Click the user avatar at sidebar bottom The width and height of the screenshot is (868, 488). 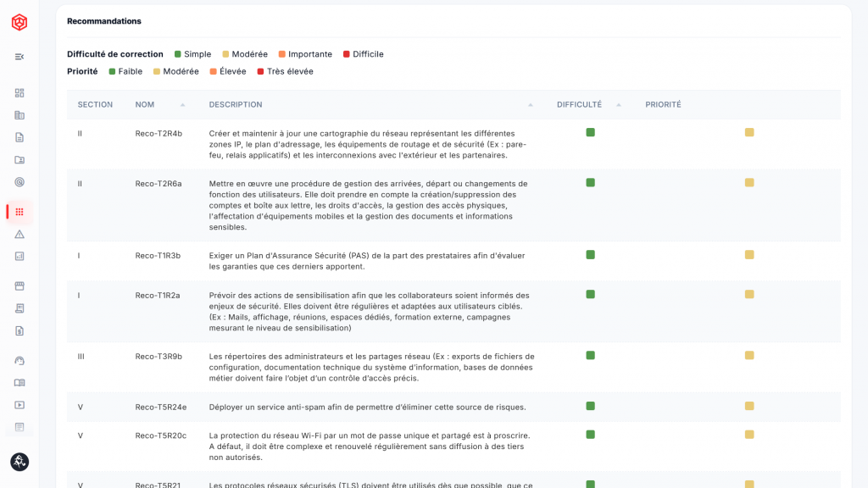19,462
